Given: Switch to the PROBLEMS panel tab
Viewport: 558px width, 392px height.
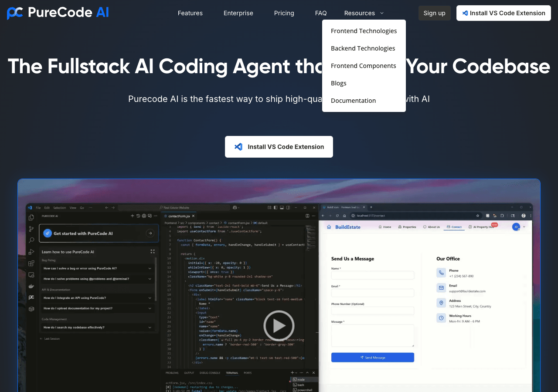Looking at the screenshot, I should pyautogui.click(x=172, y=373).
